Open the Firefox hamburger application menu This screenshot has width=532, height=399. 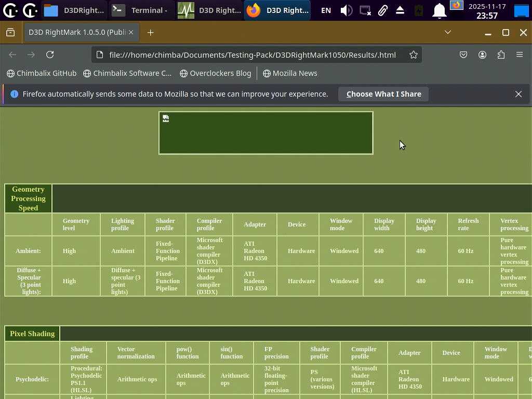coord(520,55)
